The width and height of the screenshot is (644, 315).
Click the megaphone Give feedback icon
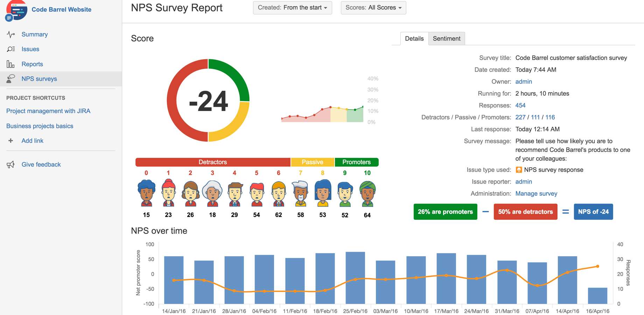tap(11, 164)
